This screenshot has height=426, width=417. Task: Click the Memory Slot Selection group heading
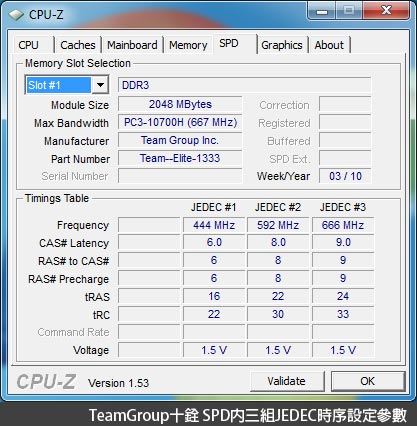tap(78, 63)
